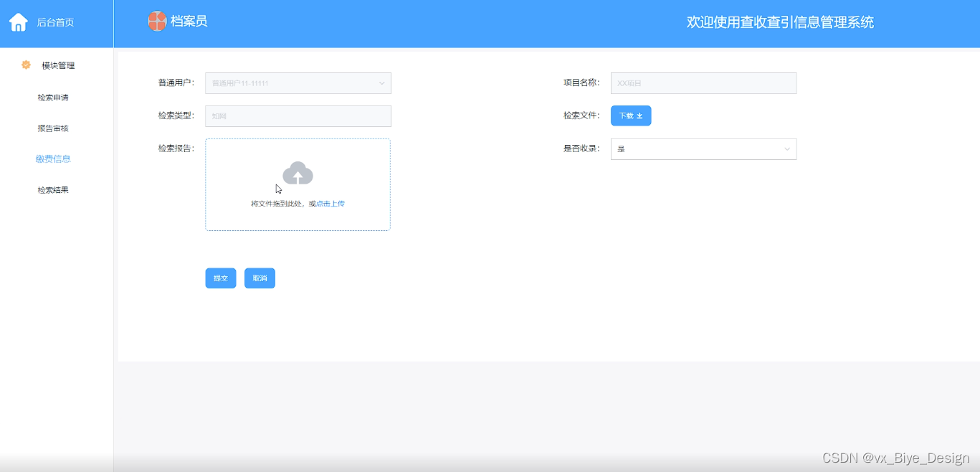Screen dimensions: 980x472
Task: Click the 点击上传 link
Action: click(x=330, y=204)
